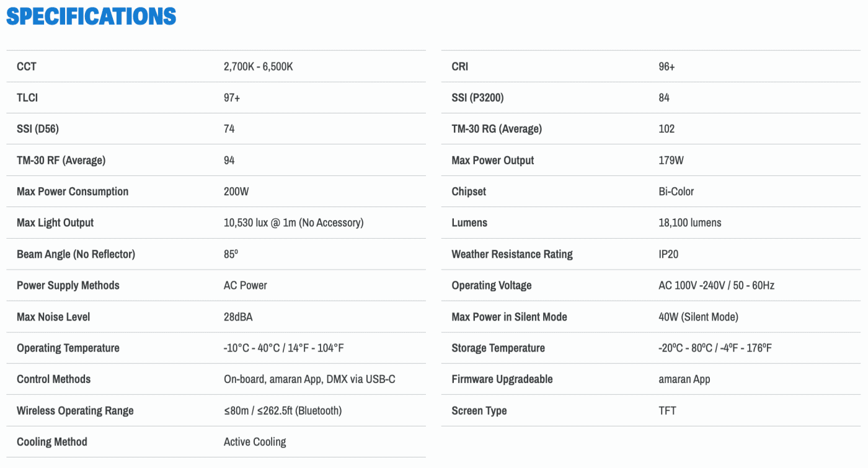This screenshot has width=868, height=468.
Task: Click the Max Power Output value 179W
Action: click(x=671, y=161)
